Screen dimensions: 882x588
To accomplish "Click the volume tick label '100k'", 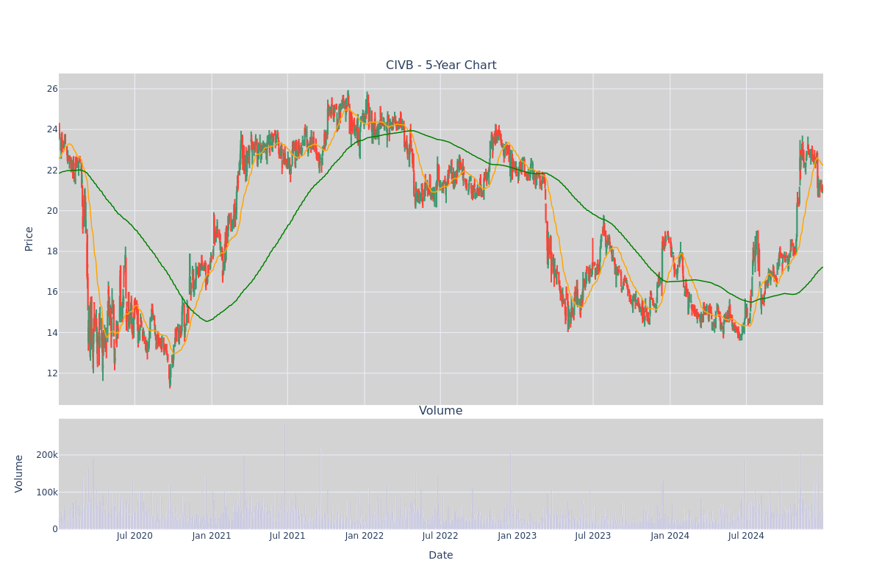I will coord(47,492).
